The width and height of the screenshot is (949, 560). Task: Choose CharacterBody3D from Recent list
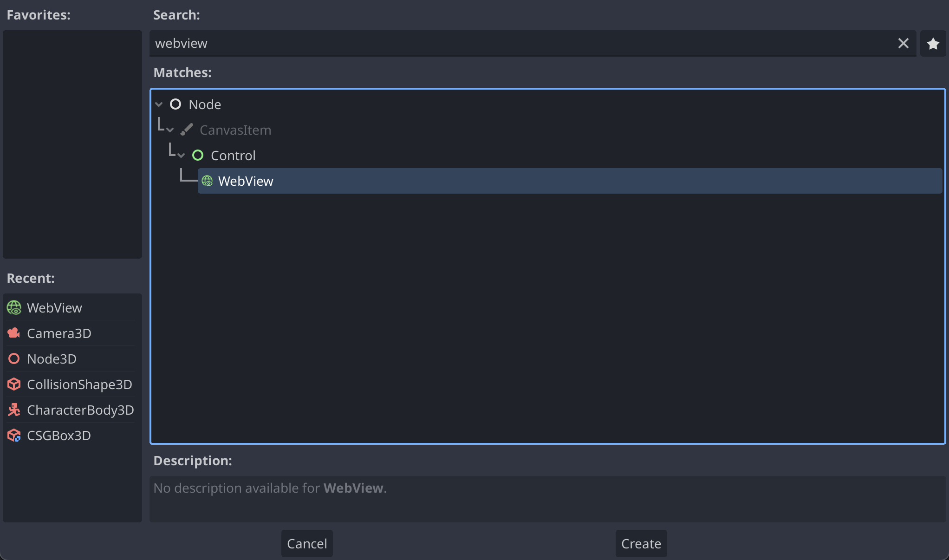coord(80,410)
